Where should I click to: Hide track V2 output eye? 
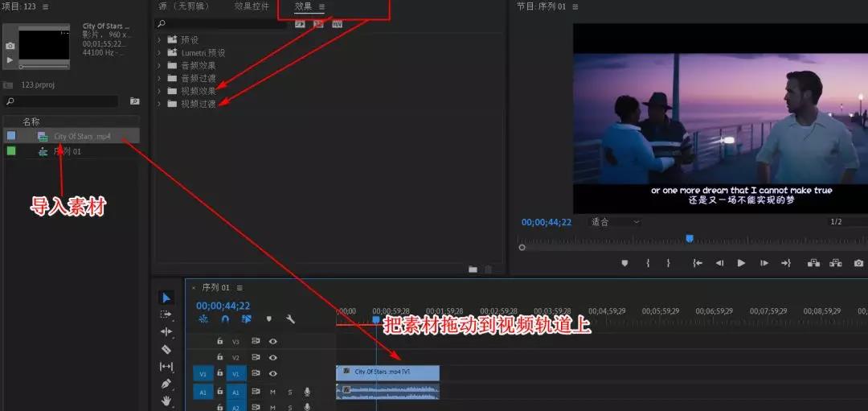pos(273,357)
